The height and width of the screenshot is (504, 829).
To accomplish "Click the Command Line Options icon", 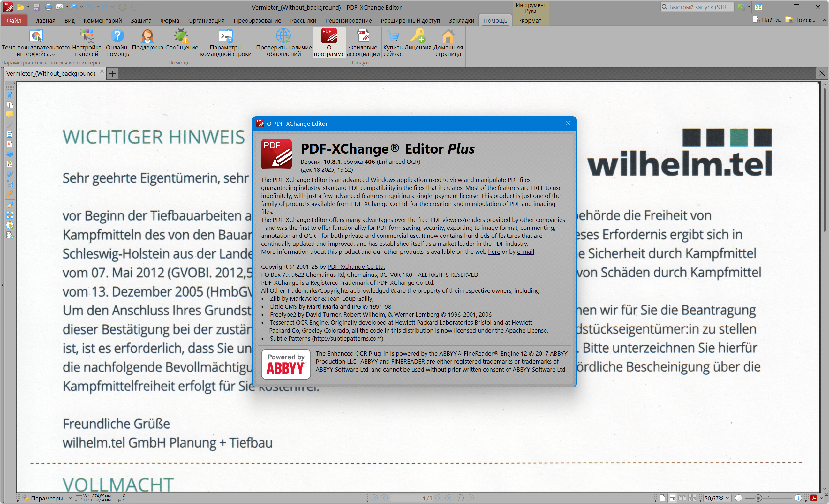I will tap(225, 36).
